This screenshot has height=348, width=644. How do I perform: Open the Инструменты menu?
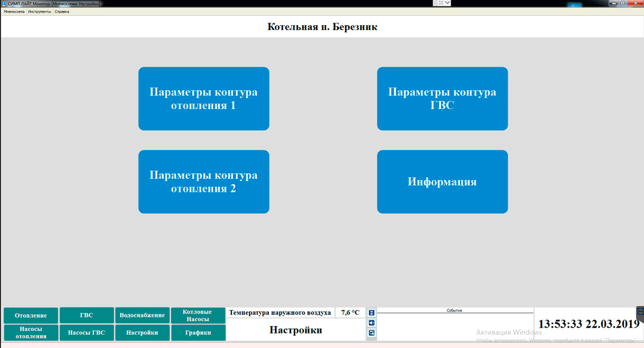click(40, 11)
